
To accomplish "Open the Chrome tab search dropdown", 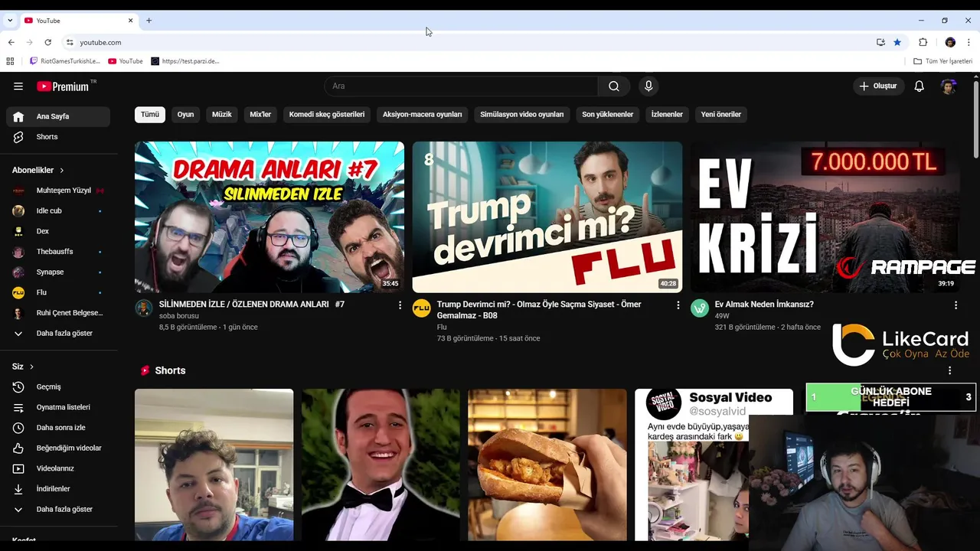I will pyautogui.click(x=10, y=21).
